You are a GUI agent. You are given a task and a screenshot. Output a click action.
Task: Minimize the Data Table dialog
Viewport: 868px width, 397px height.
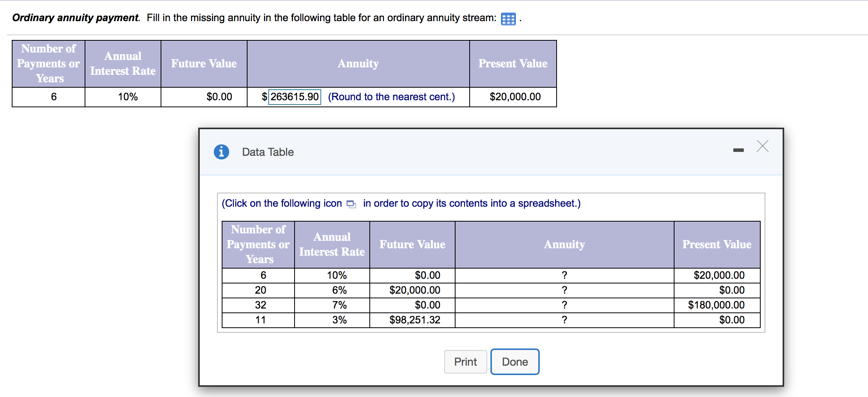pyautogui.click(x=738, y=150)
